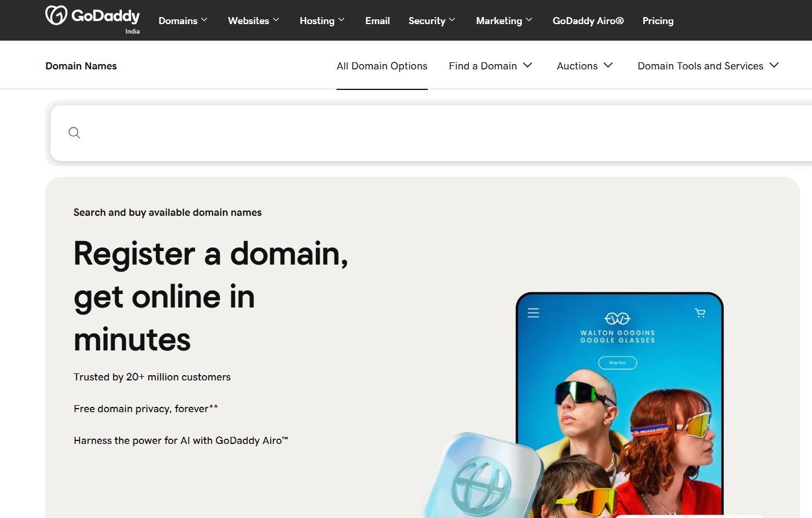Open GoDaddy Airo® link in header
Viewport: 812px width, 518px height.
588,21
